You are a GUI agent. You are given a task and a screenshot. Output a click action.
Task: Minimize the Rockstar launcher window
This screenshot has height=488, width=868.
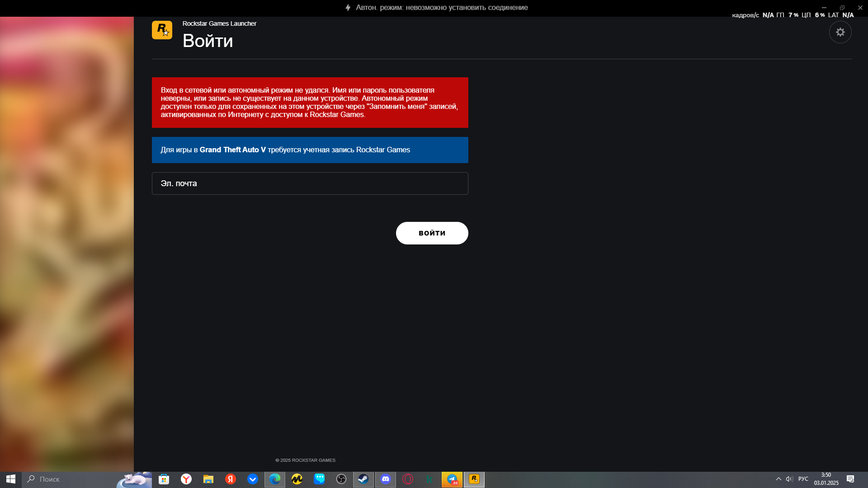click(x=824, y=8)
